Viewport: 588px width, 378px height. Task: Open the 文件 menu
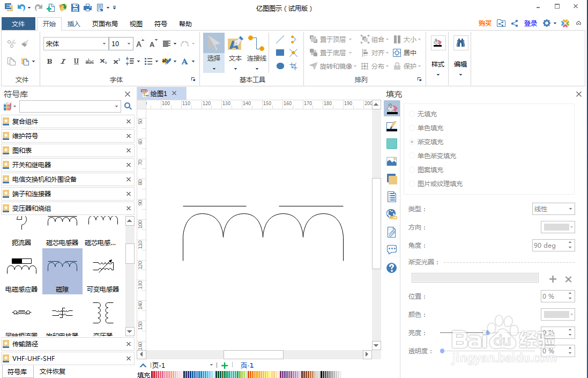pyautogui.click(x=18, y=24)
